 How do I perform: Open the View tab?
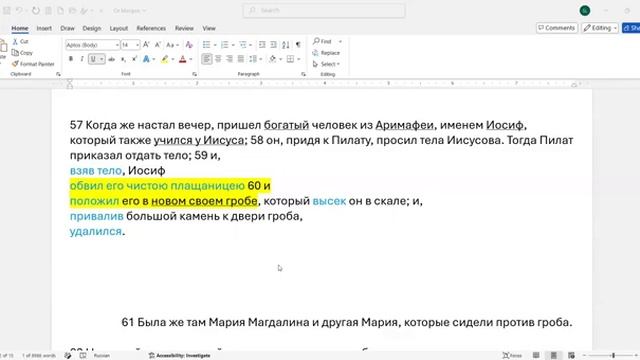pos(209,28)
